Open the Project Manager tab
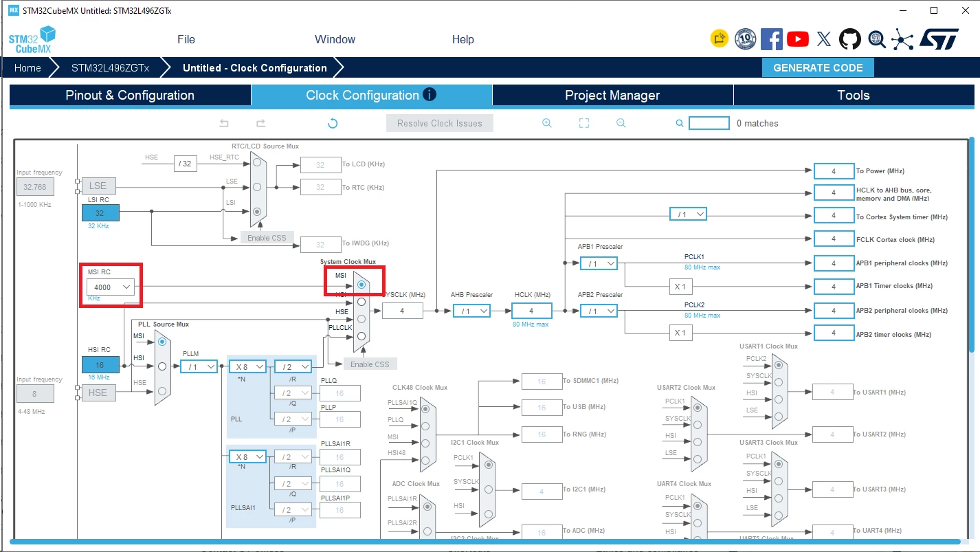This screenshot has height=552, width=980. pos(612,96)
